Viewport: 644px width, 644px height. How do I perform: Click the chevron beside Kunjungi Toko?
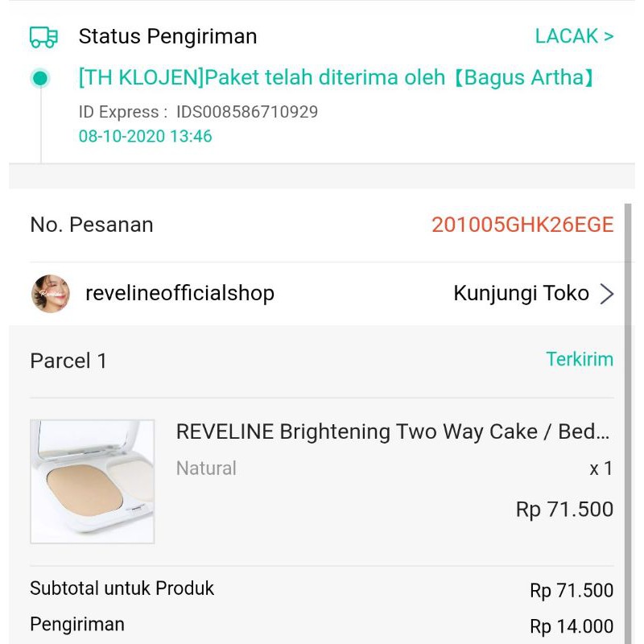coord(607,294)
